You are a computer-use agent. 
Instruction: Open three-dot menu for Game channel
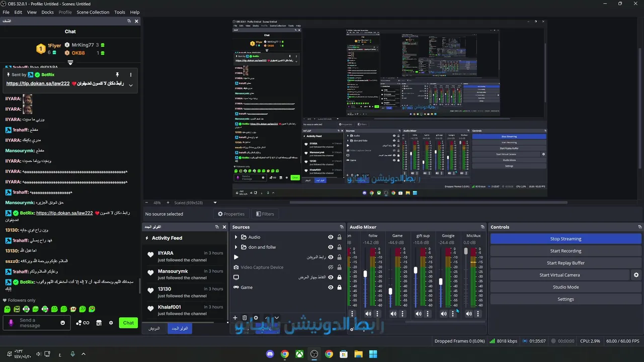click(403, 314)
